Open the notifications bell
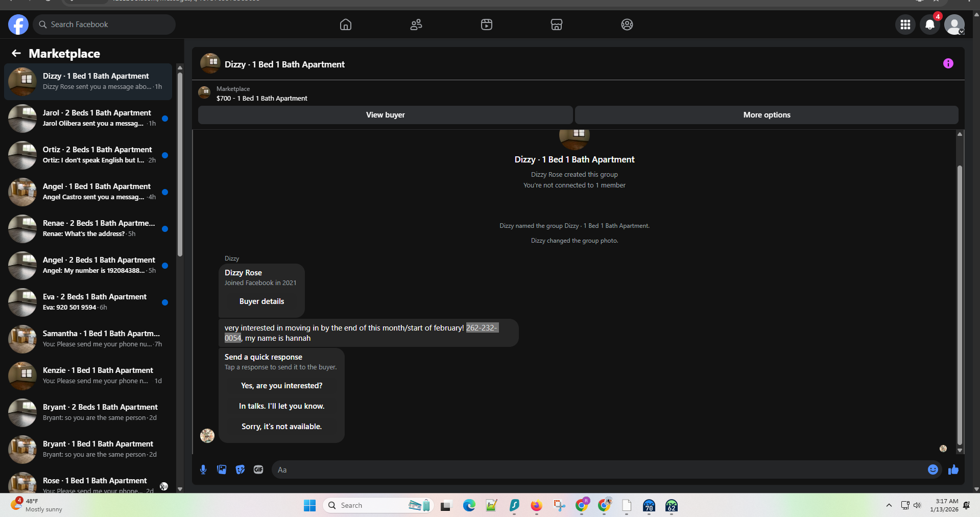Viewport: 980px width, 517px height. 930,25
